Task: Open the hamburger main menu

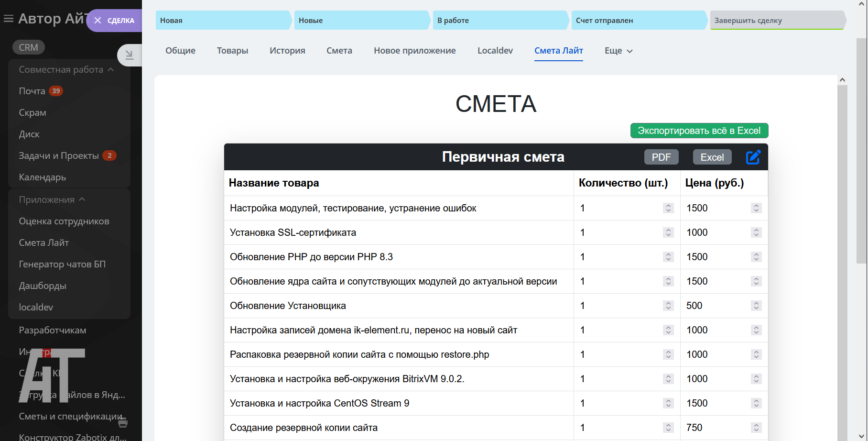Action: tap(8, 19)
